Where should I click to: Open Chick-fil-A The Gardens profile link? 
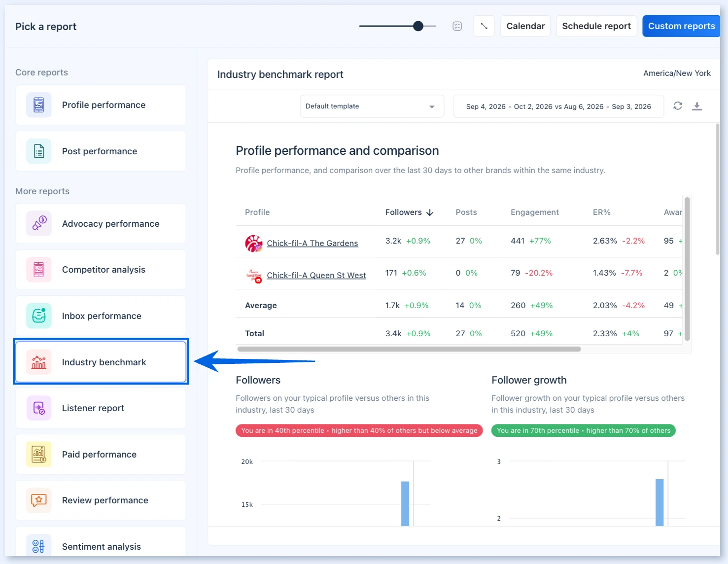pos(312,243)
